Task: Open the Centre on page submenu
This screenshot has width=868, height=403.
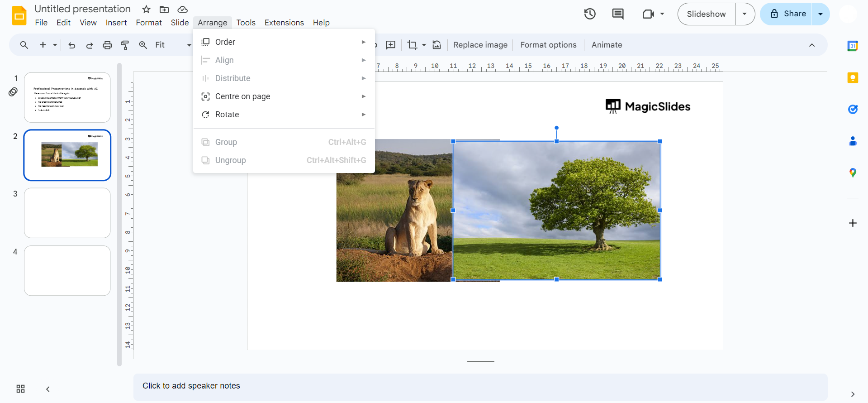Action: 284,96
